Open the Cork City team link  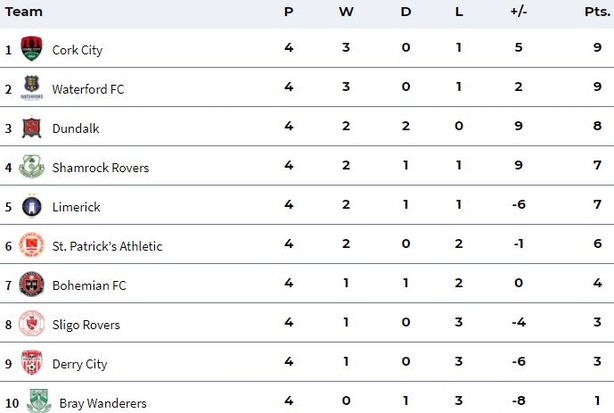[77, 50]
